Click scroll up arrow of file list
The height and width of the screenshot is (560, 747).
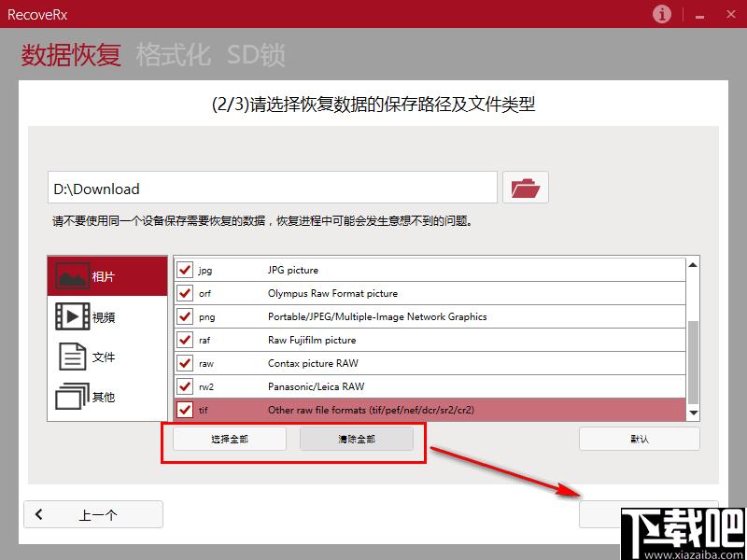(x=693, y=265)
